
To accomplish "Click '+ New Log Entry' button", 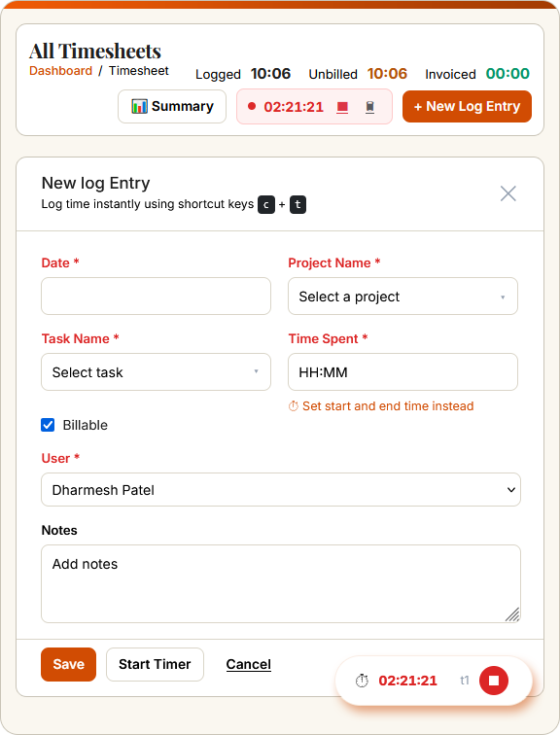I will pos(467,106).
